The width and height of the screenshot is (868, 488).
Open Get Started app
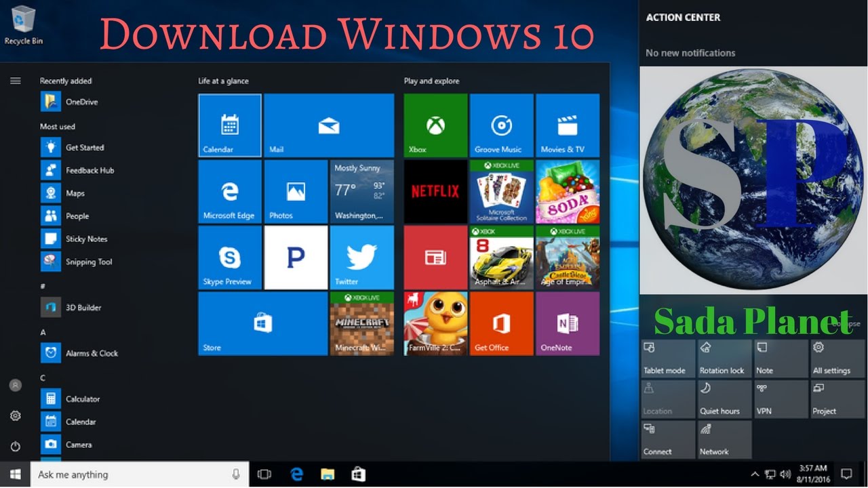click(x=73, y=147)
